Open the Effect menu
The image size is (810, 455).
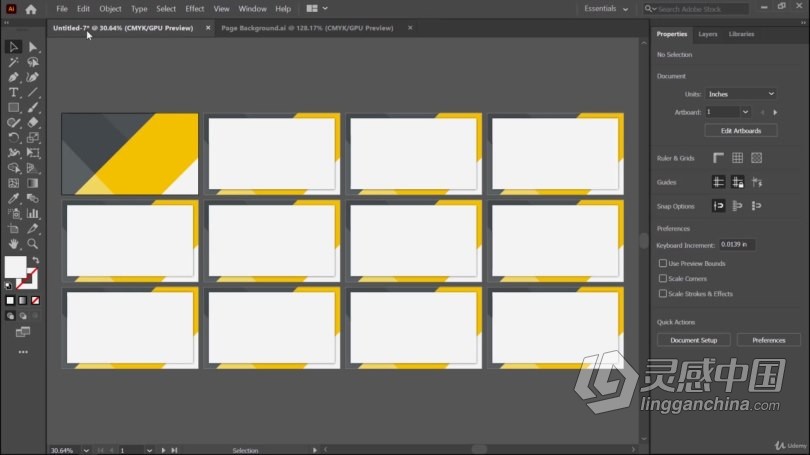pos(195,9)
